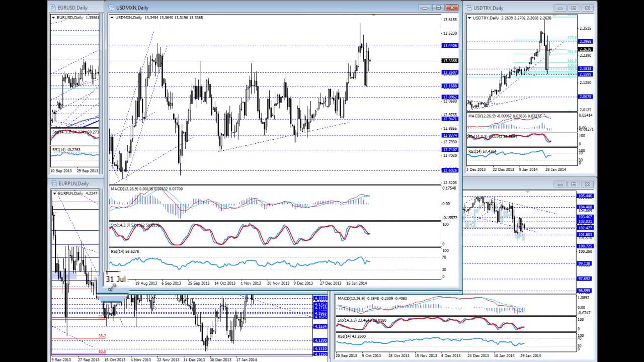Screen dimensions: 644x362
Task: Open the USDTRY chart's triangle dropdown
Action: (x=470, y=18)
